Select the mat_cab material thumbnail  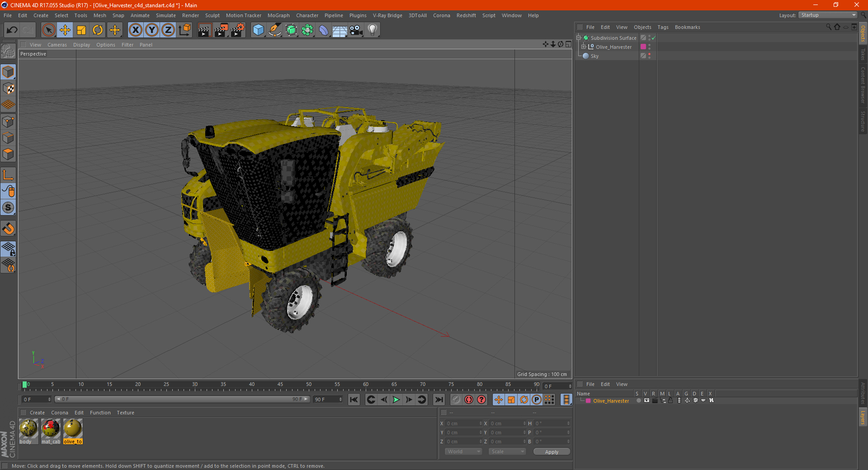coord(51,431)
